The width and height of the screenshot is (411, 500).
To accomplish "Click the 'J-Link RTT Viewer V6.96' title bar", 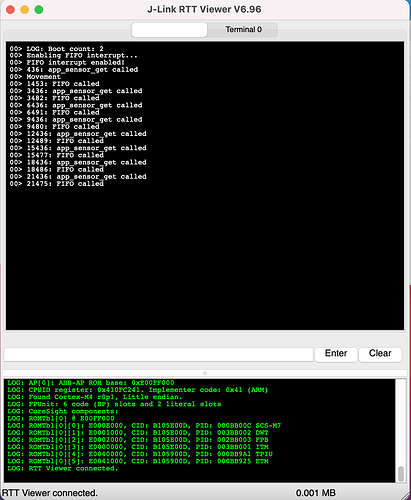I will (204, 9).
